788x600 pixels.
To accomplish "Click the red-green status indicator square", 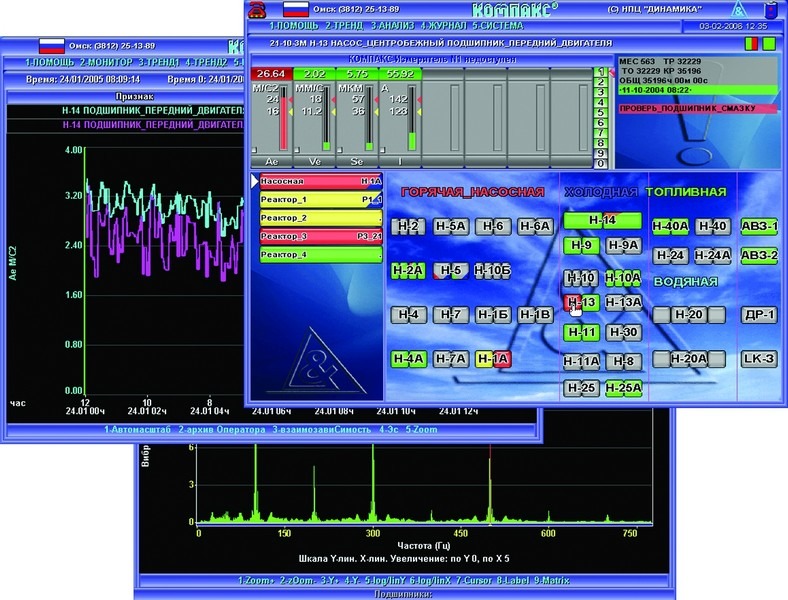I will (751, 44).
